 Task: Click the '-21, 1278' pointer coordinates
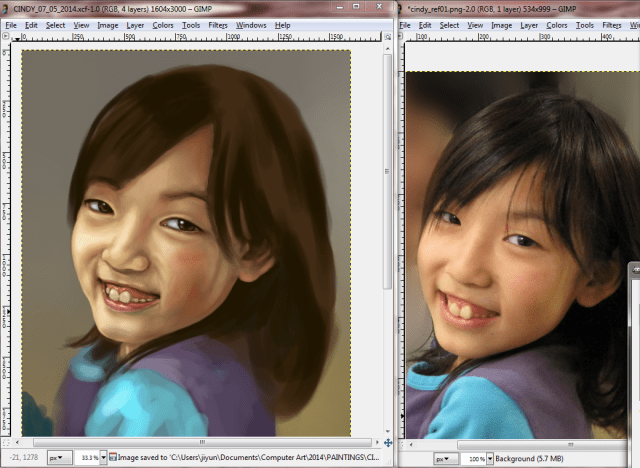tap(23, 457)
